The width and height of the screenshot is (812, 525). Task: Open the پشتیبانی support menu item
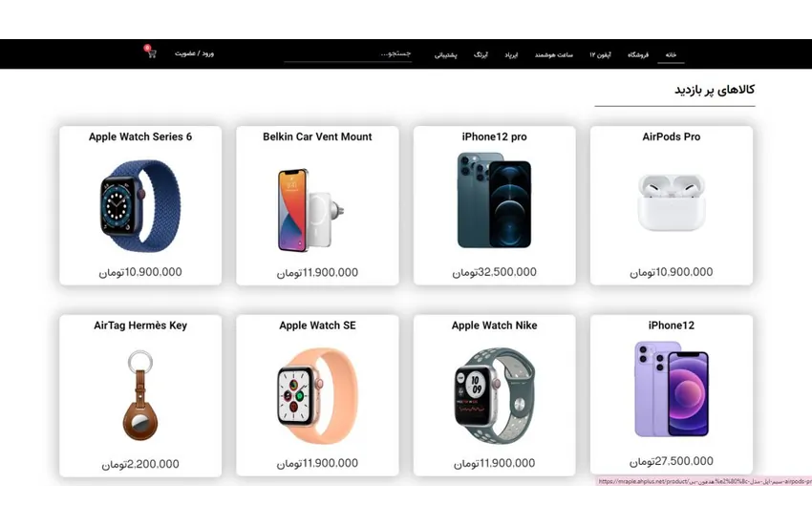coord(446,54)
